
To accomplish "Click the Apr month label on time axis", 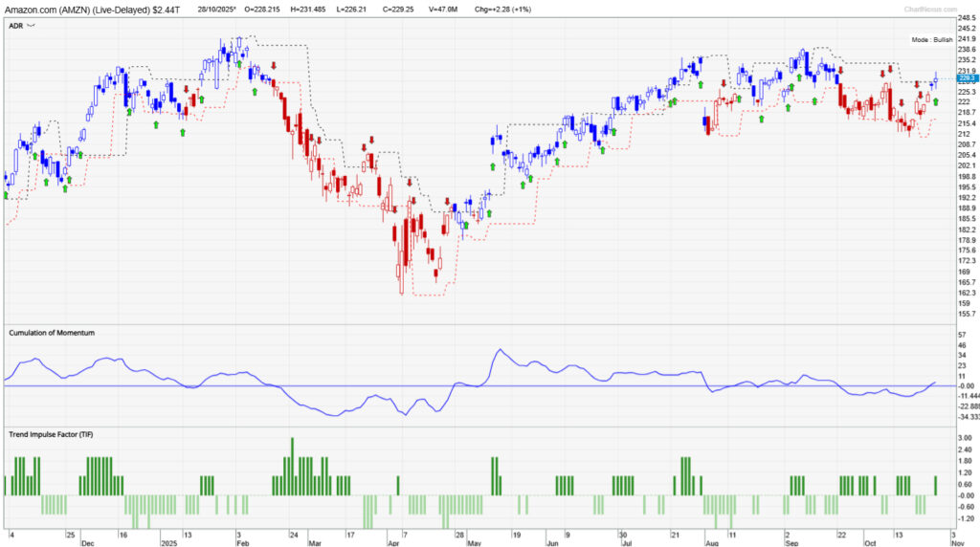I will (x=393, y=543).
